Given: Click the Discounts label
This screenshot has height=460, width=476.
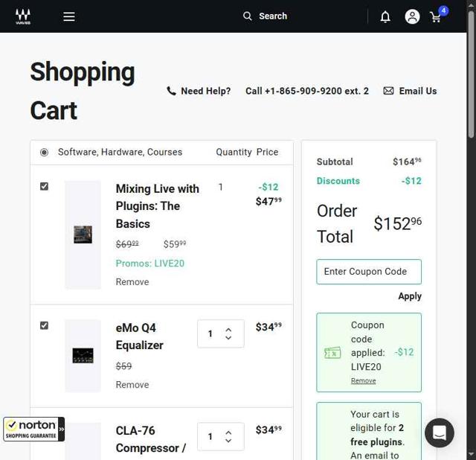Looking at the screenshot, I should coord(338,181).
